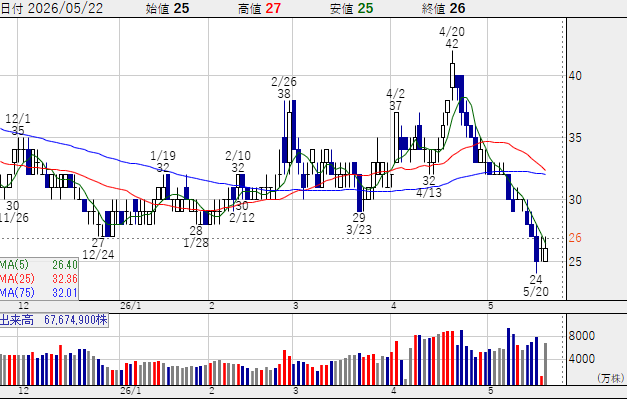Image resolution: width=627 pixels, height=399 pixels.
Task: Click the 2/12 low label 30
Action: 242,206
